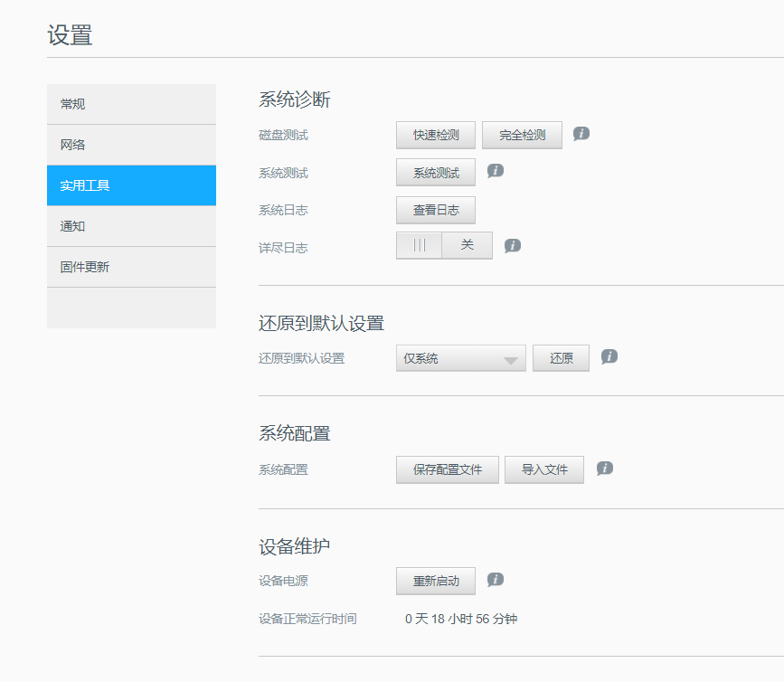The image size is (784, 682).
Task: Click the 设置 page title
Action: coord(70,35)
